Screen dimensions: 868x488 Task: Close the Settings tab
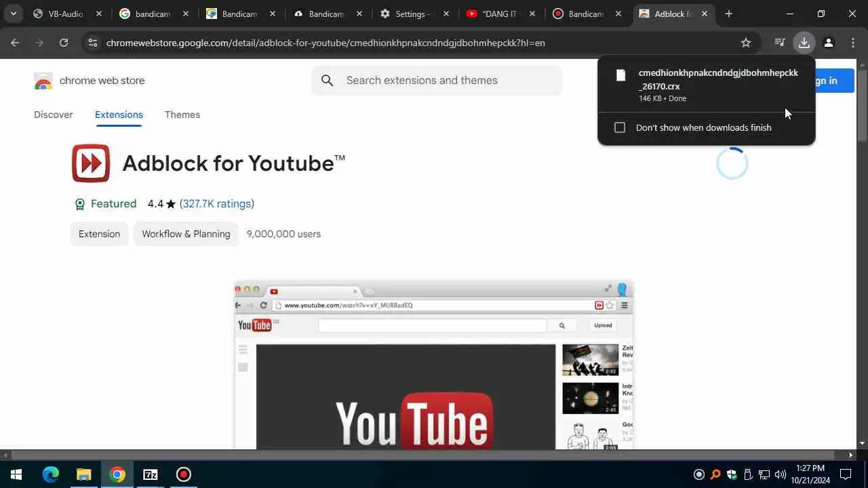click(x=446, y=14)
